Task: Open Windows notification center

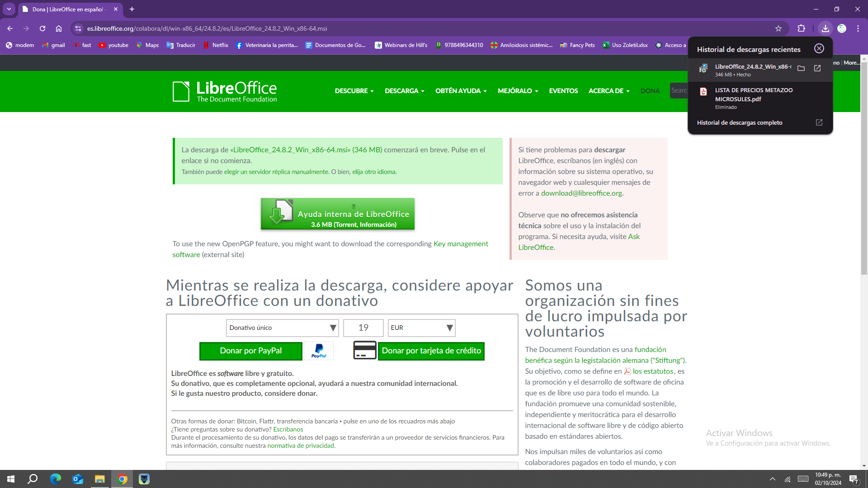Action: point(854,479)
